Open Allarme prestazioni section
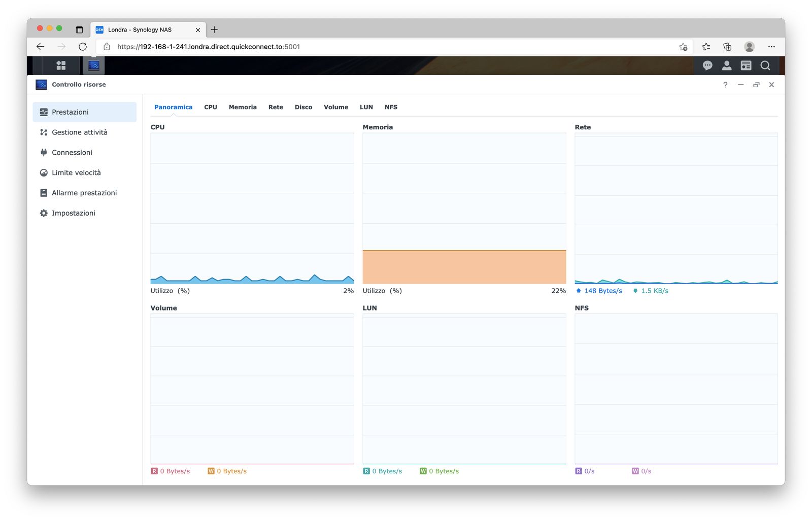 coord(85,193)
